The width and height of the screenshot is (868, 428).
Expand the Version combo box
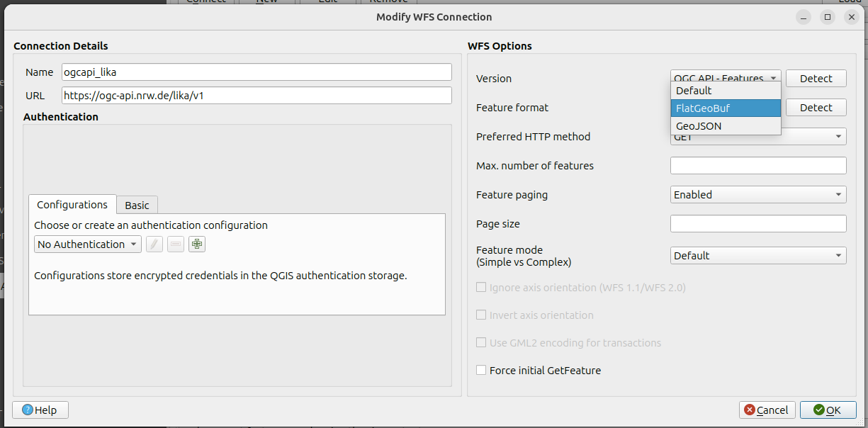[725, 77]
